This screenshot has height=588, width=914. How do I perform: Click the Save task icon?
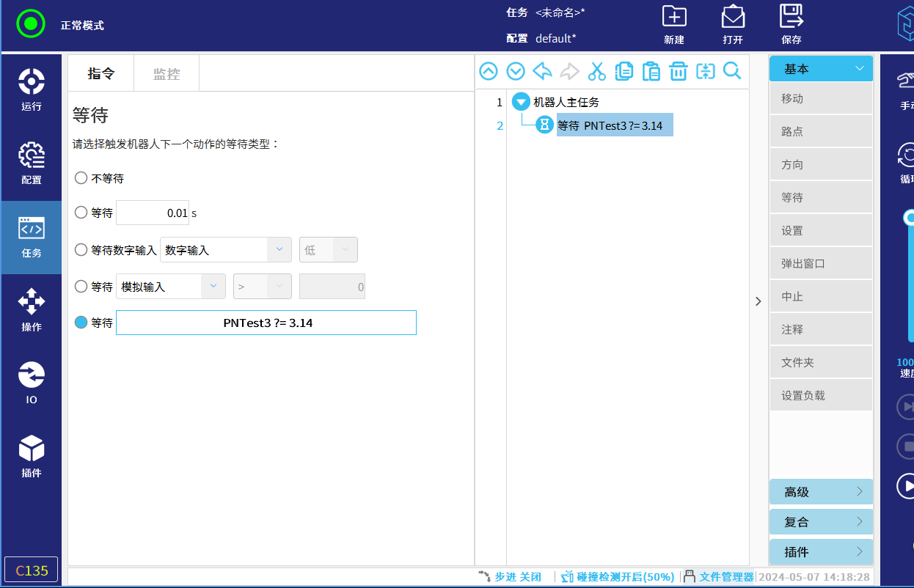point(791,24)
